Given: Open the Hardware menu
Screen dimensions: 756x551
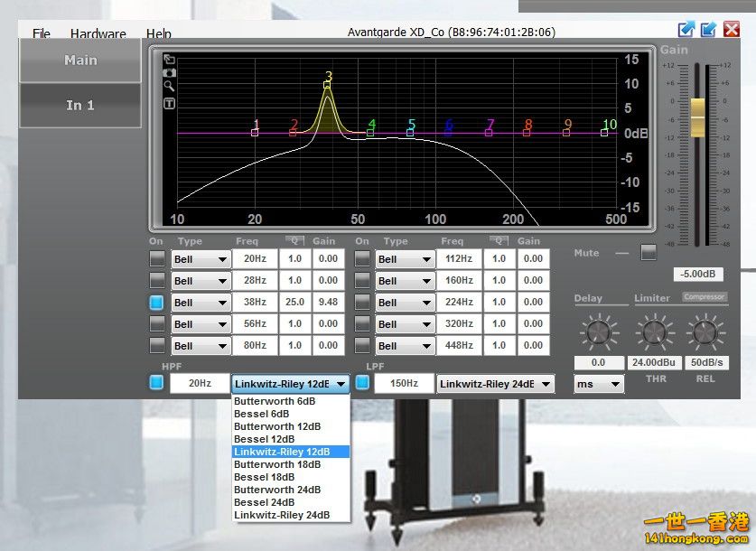Looking at the screenshot, I should [98, 34].
